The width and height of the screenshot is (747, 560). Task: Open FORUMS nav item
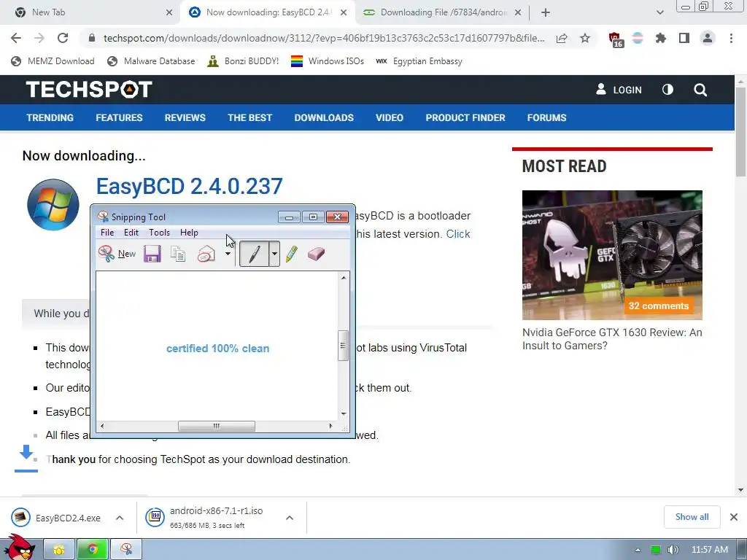point(547,117)
